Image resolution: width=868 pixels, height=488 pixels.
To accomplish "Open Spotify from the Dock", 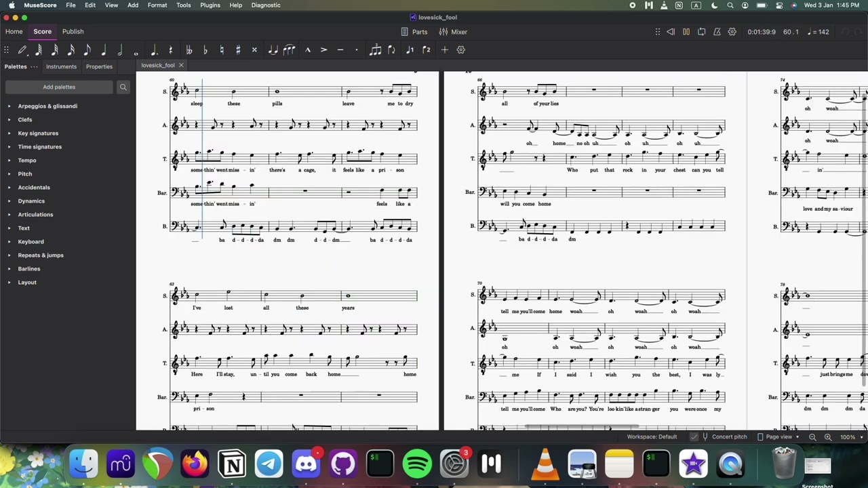I will (417, 464).
